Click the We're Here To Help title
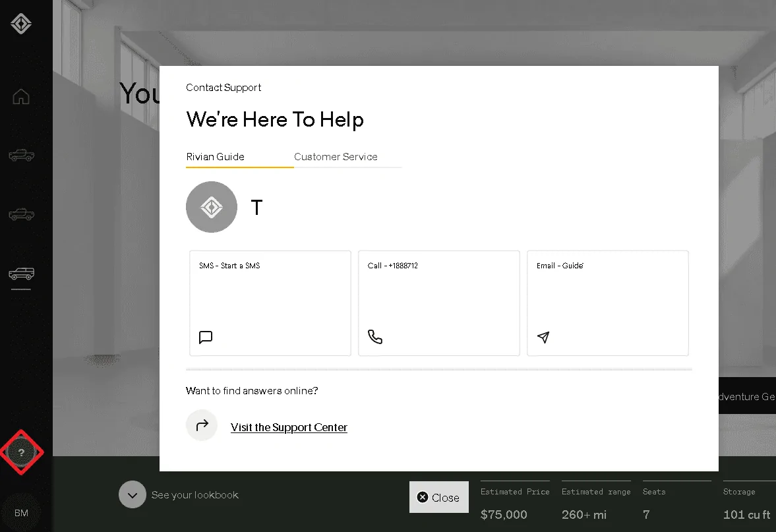 [275, 119]
